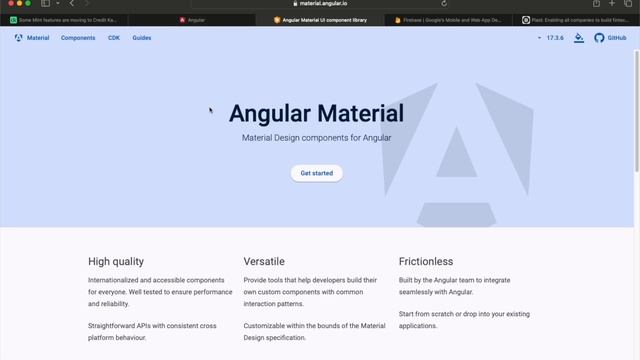Viewport: 640px width, 360px height.
Task: Click the Plaid tab favicon
Action: coord(526,20)
